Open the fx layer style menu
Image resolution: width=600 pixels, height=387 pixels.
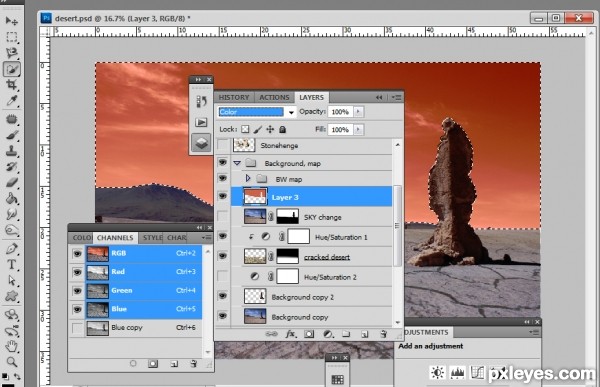pos(290,334)
